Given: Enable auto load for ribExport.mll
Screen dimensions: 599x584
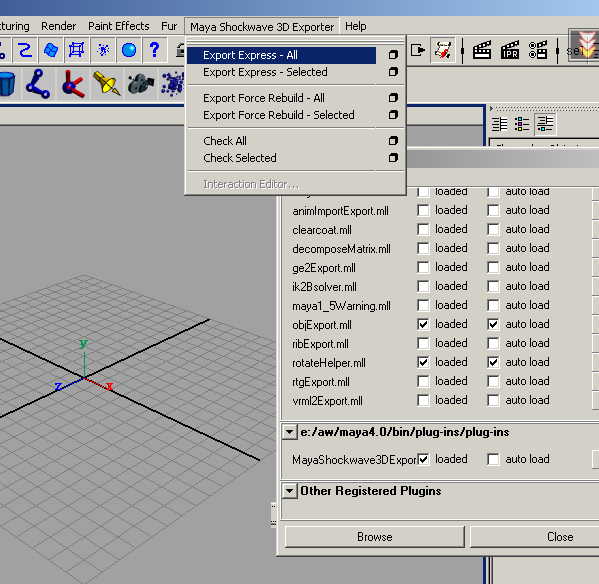Looking at the screenshot, I should click(x=493, y=343).
